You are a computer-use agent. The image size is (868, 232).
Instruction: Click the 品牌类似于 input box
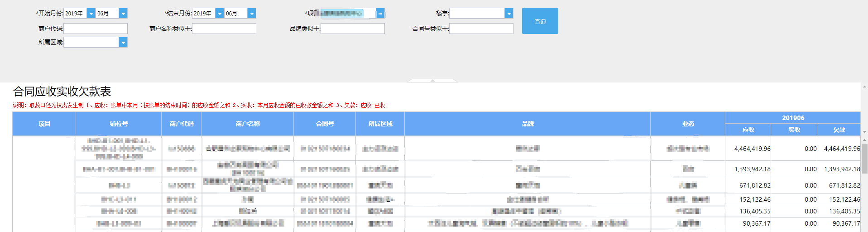(x=353, y=29)
